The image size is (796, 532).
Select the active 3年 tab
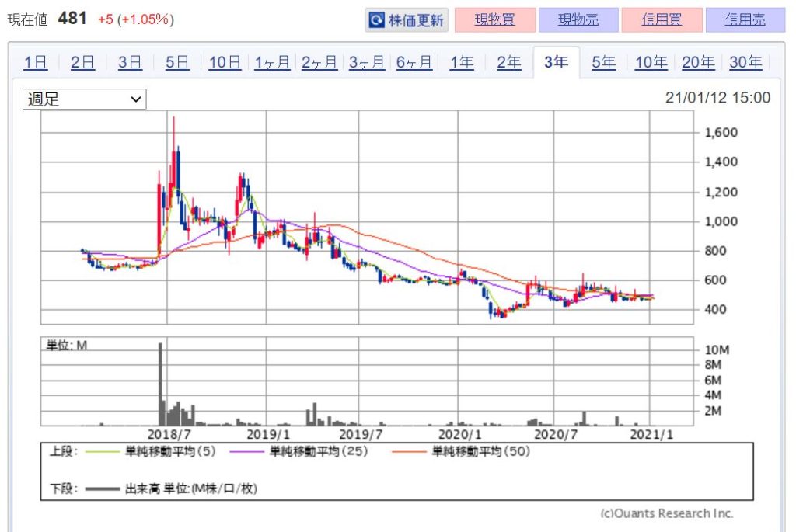[556, 64]
